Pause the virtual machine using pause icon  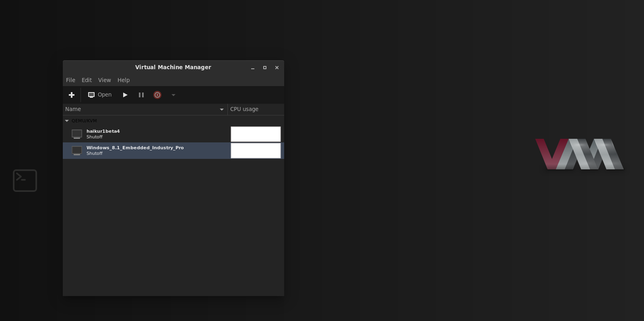pyautogui.click(x=141, y=95)
